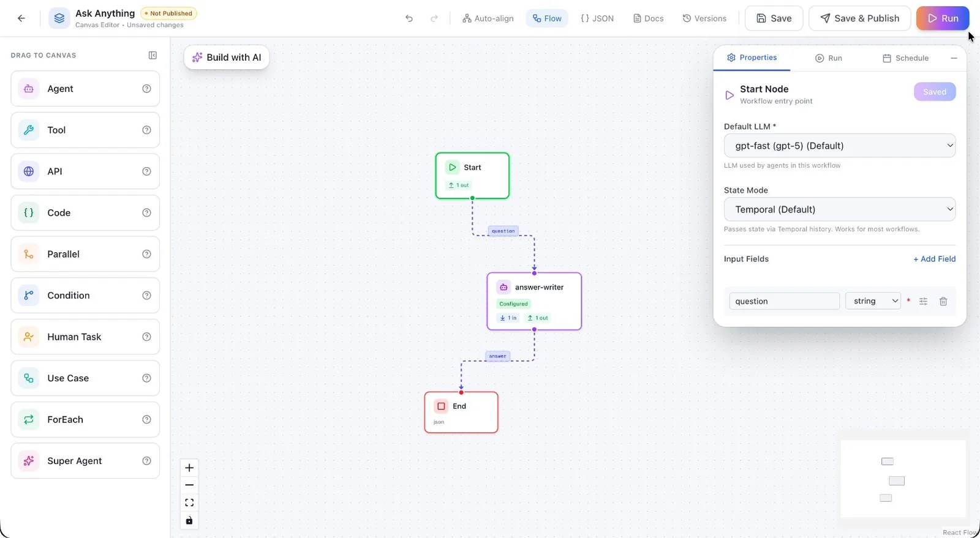
Task: Select the Human Task component card
Action: pyautogui.click(x=85, y=337)
